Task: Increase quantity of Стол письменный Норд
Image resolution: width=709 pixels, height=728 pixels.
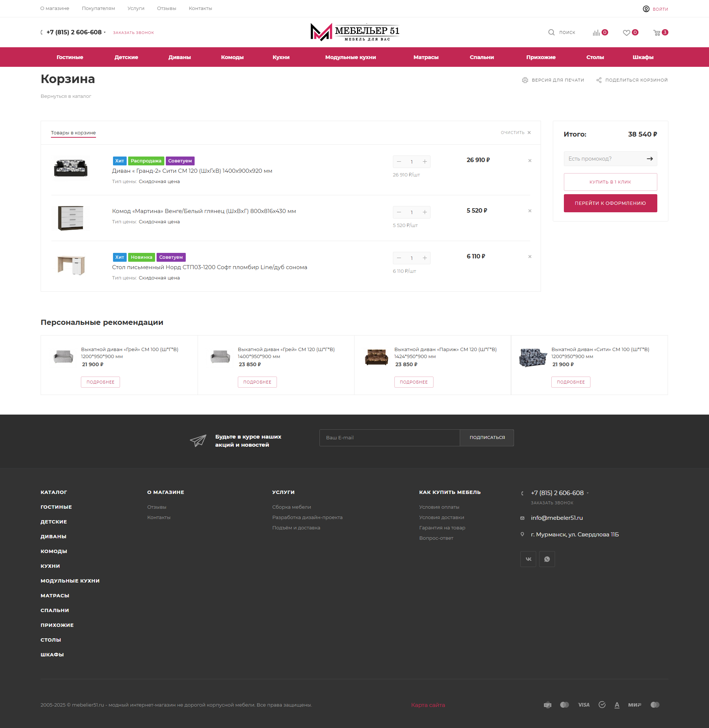Action: (425, 258)
